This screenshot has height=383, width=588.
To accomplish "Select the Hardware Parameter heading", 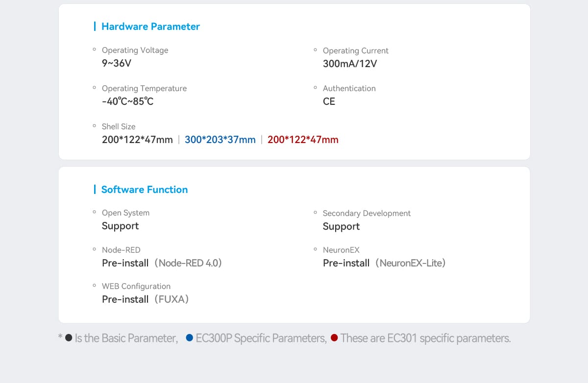I will (150, 26).
